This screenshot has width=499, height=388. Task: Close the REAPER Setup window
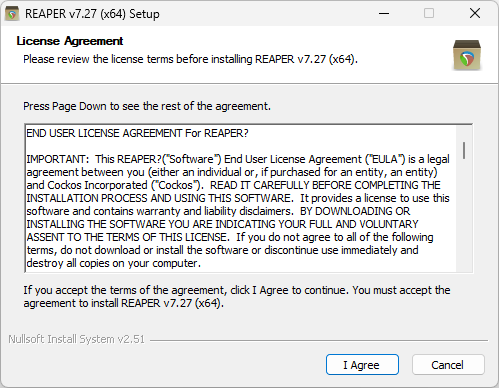click(475, 14)
